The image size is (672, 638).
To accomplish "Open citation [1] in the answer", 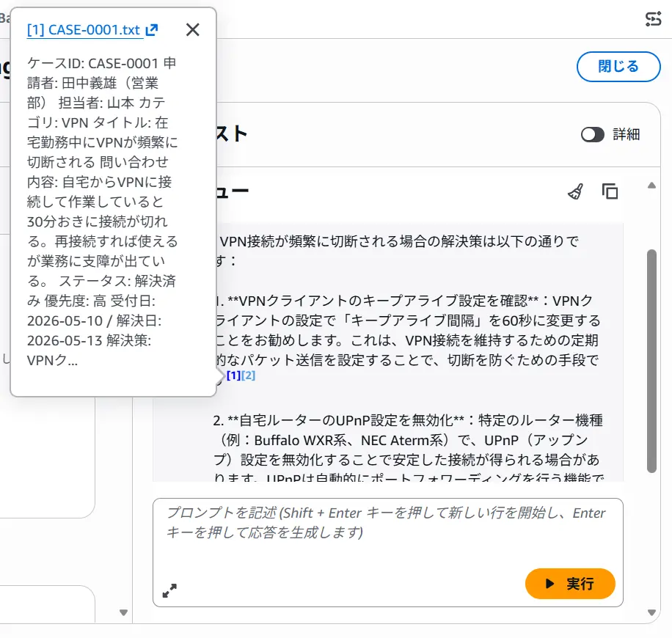I will 233,375.
